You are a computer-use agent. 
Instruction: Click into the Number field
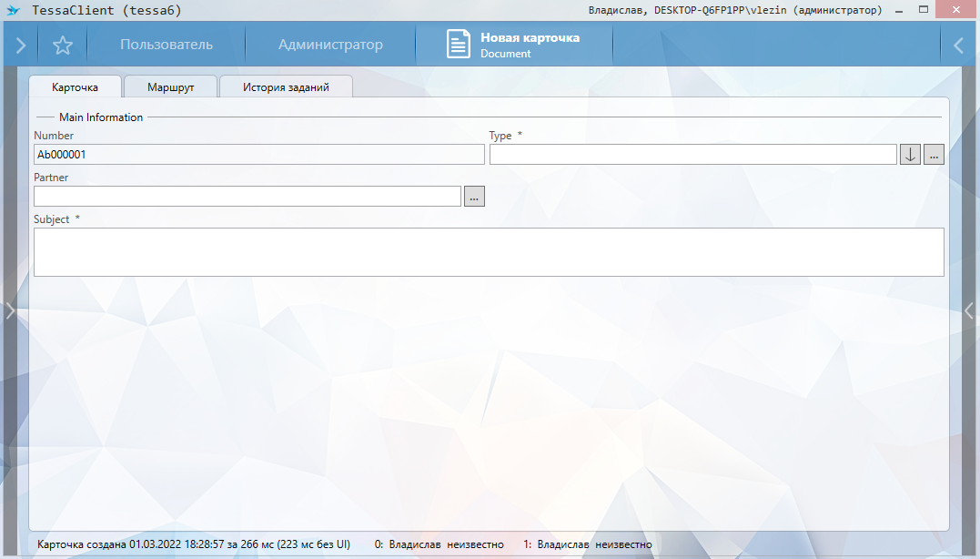[x=258, y=155]
